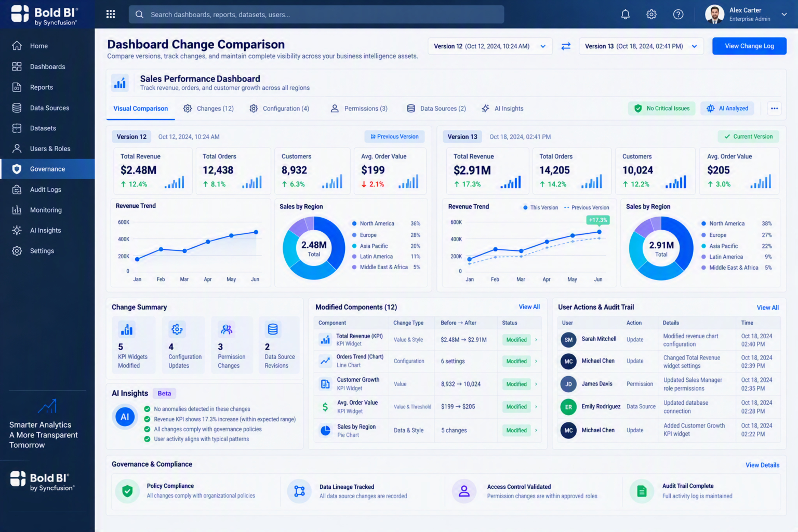Expand the Sales by Region row chevron
Viewport: 798px width, 532px height.
tap(536, 430)
